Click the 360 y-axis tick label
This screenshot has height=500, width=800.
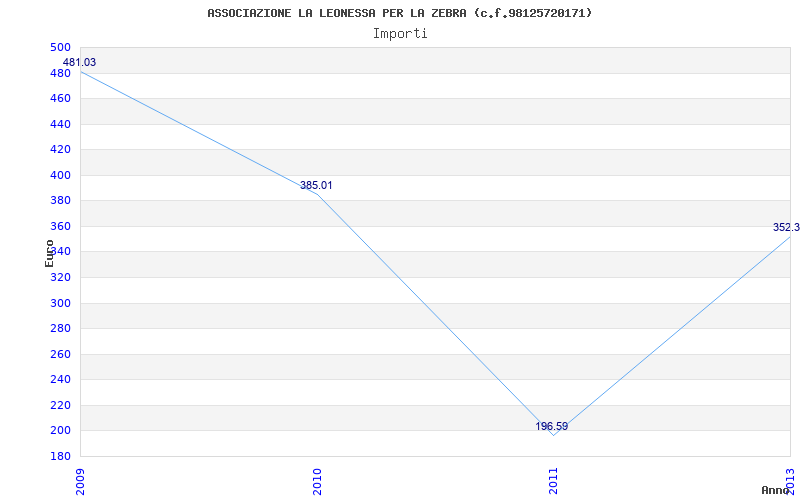tap(60, 226)
